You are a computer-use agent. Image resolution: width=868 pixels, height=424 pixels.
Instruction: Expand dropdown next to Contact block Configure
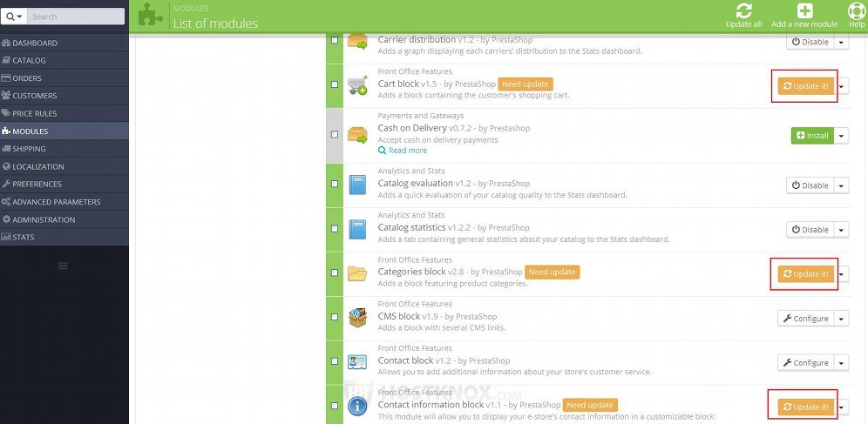coord(842,363)
